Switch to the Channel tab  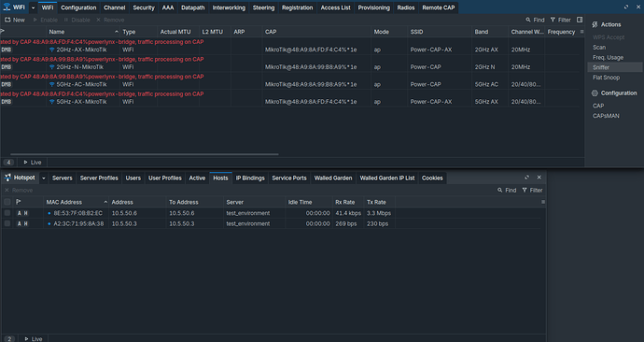[114, 7]
